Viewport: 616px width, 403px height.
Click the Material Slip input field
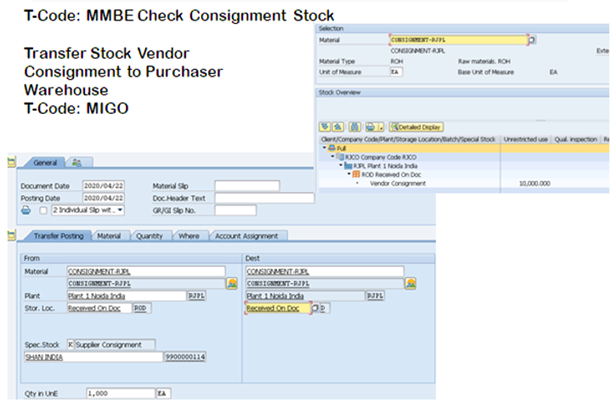[247, 186]
